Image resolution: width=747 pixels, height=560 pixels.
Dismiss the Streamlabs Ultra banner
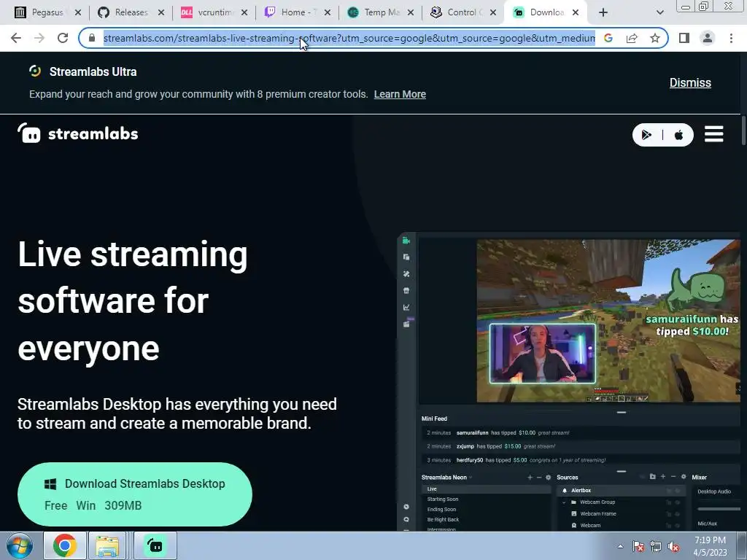pyautogui.click(x=690, y=82)
